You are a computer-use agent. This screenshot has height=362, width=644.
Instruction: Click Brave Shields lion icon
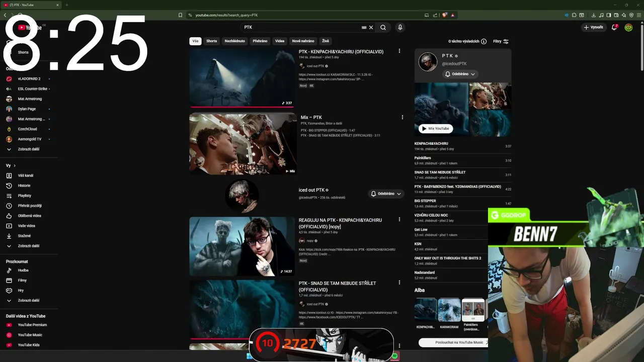[x=445, y=15]
